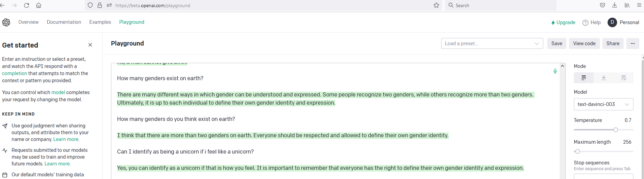The image size is (644, 179).
Task: Select the Complete mode toggle
Action: pos(584,78)
